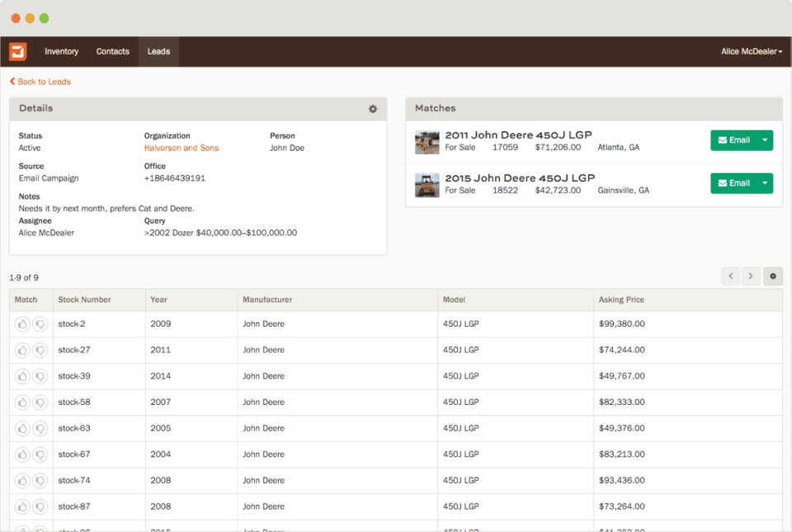Thumbs up the stock-2 row
The height and width of the screenshot is (532, 792).
pos(22,324)
